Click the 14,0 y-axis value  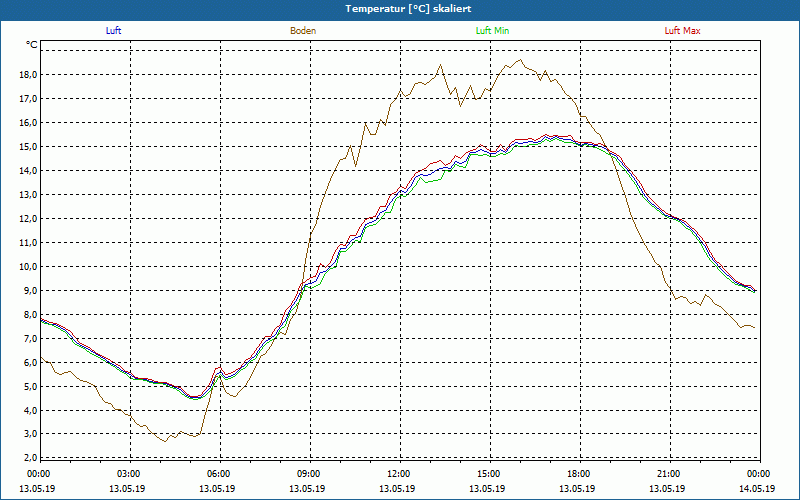pos(29,170)
